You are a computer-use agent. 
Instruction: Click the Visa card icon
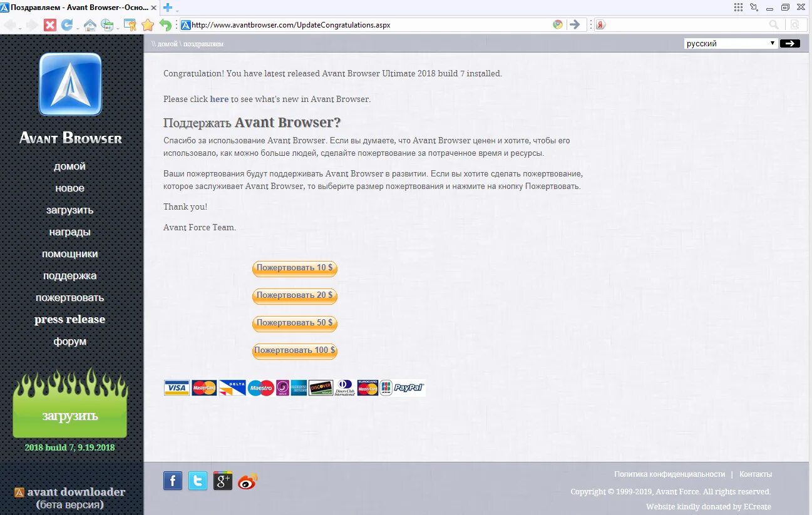(177, 388)
